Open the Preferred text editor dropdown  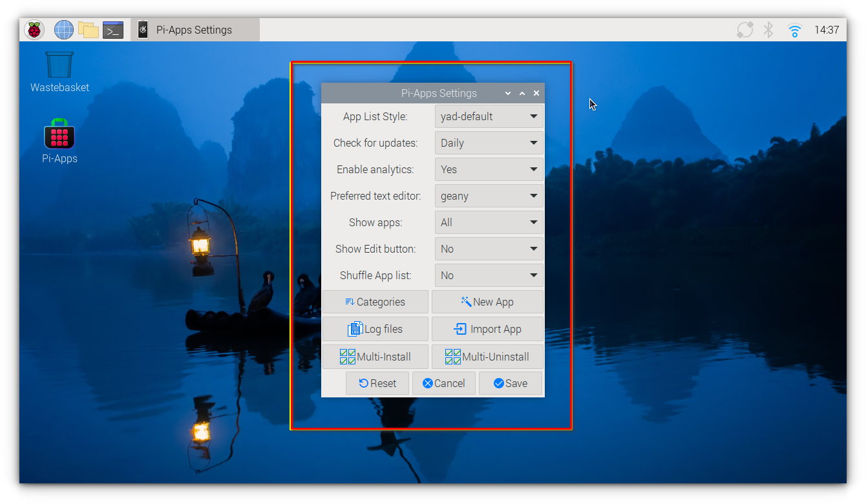[x=489, y=196]
